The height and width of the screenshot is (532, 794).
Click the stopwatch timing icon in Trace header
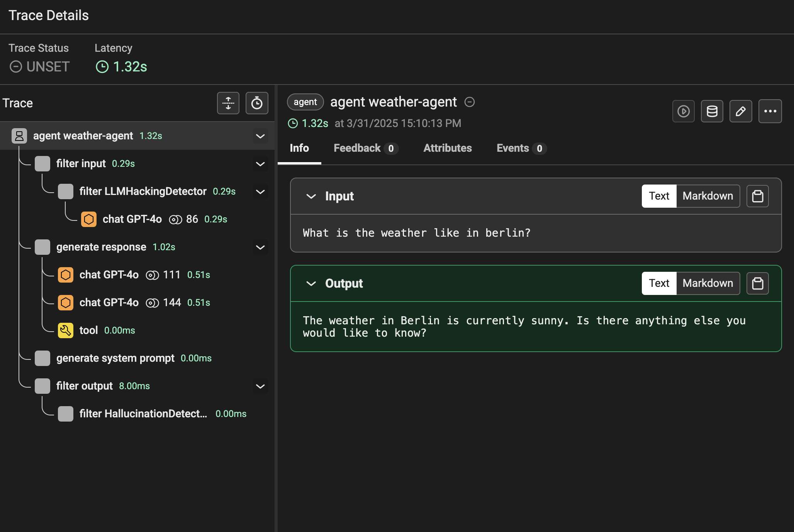[257, 103]
